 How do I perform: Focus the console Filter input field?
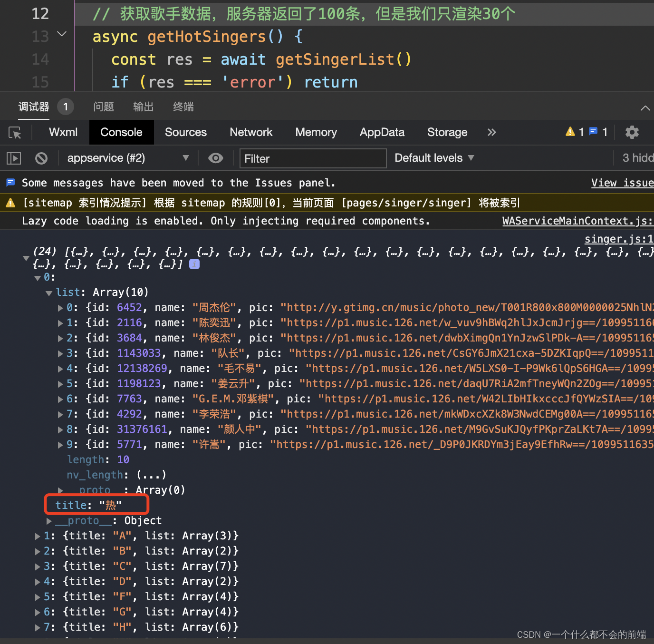click(313, 158)
